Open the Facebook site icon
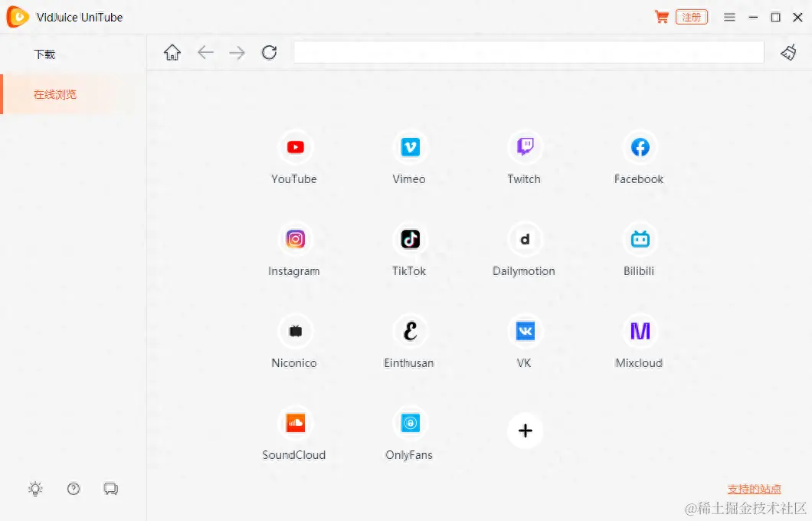This screenshot has height=521, width=812. (640, 147)
